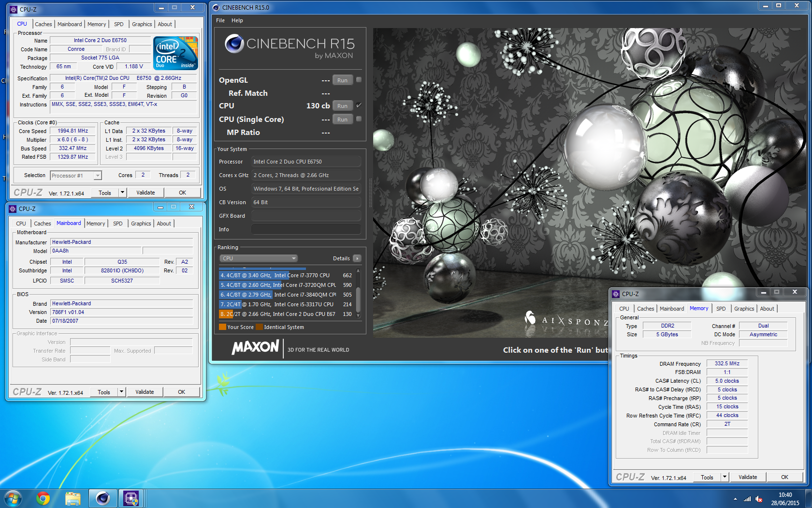Screen dimensions: 812x508
Task: Click the Cinebench R15 sphere logo
Action: (x=234, y=44)
